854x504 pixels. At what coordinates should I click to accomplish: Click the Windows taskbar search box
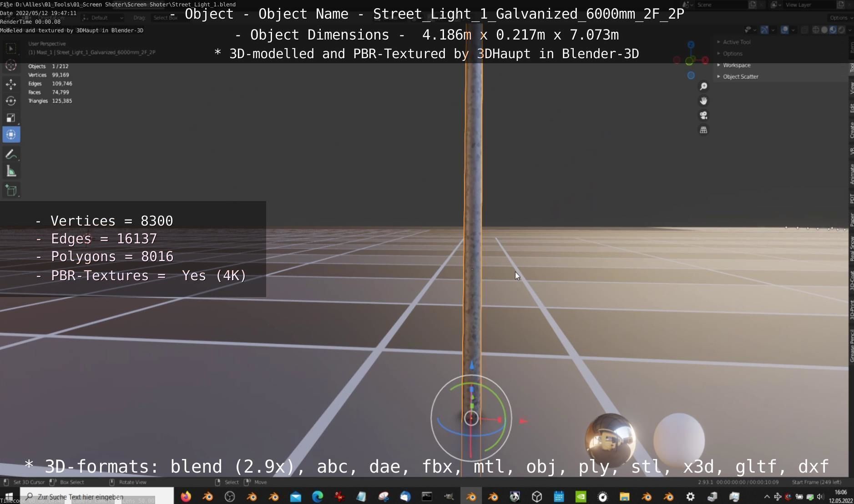coord(96,497)
